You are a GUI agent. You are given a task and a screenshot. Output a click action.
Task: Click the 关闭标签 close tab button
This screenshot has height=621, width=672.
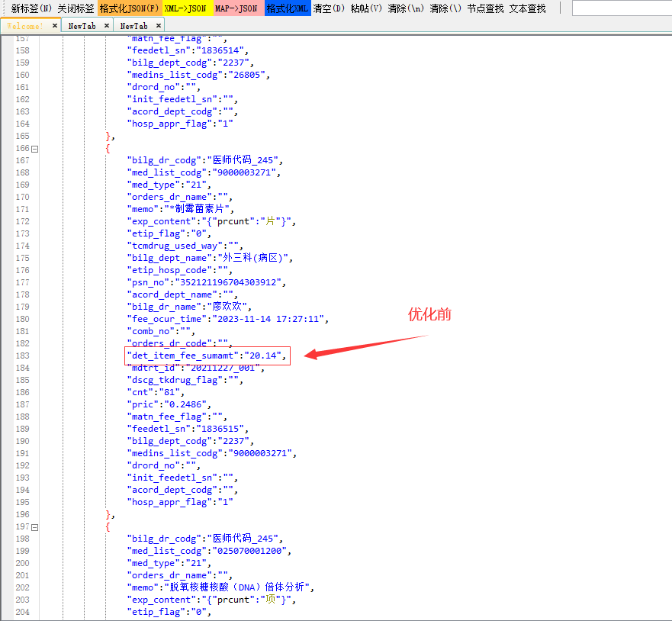[76, 8]
